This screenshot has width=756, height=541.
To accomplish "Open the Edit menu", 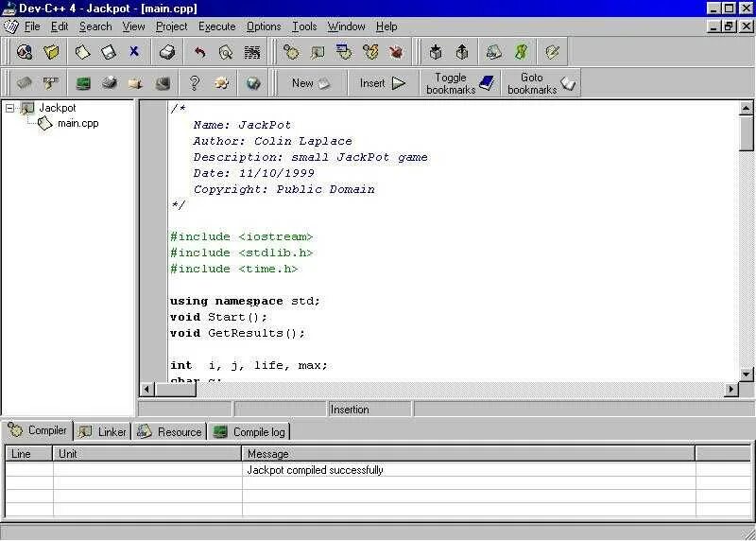I will coord(60,26).
